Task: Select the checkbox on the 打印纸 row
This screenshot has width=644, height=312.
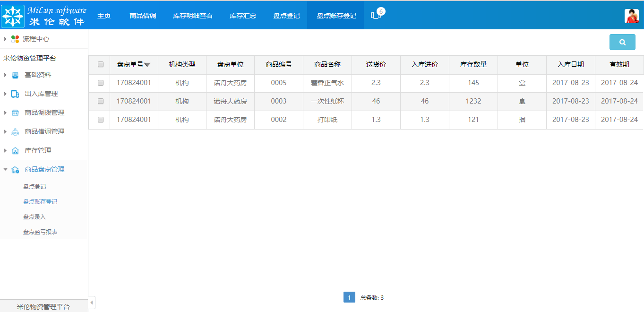Action: tap(100, 120)
